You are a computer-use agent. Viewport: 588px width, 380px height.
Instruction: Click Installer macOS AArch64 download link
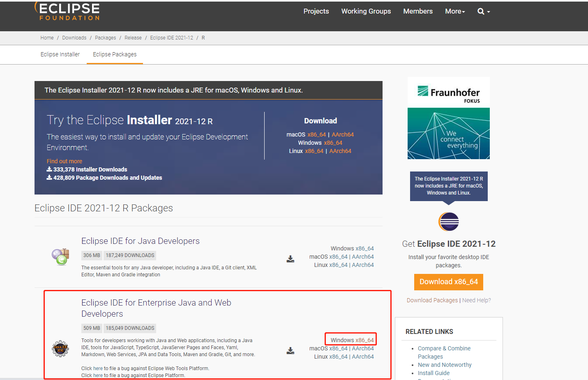coord(343,134)
